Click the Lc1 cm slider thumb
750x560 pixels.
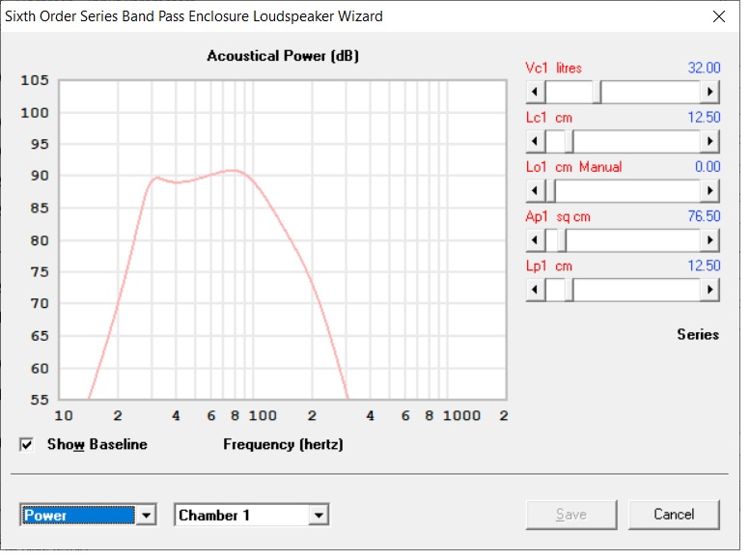[569, 141]
